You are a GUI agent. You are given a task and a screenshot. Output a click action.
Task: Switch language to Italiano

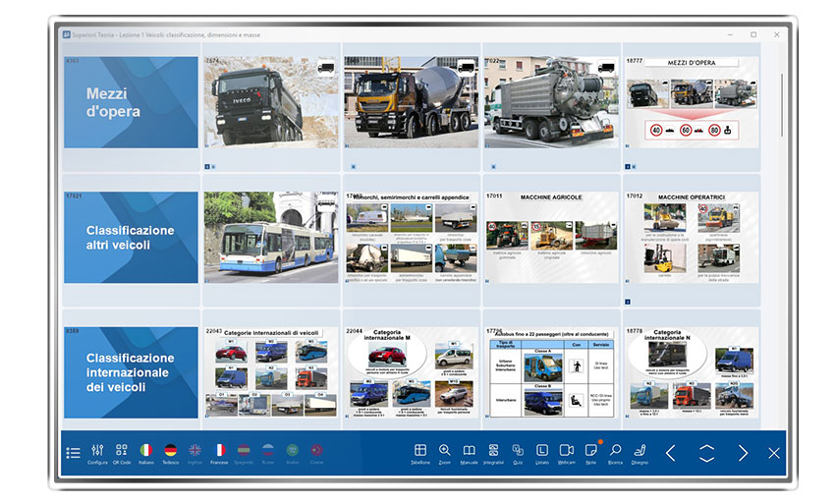click(x=146, y=452)
